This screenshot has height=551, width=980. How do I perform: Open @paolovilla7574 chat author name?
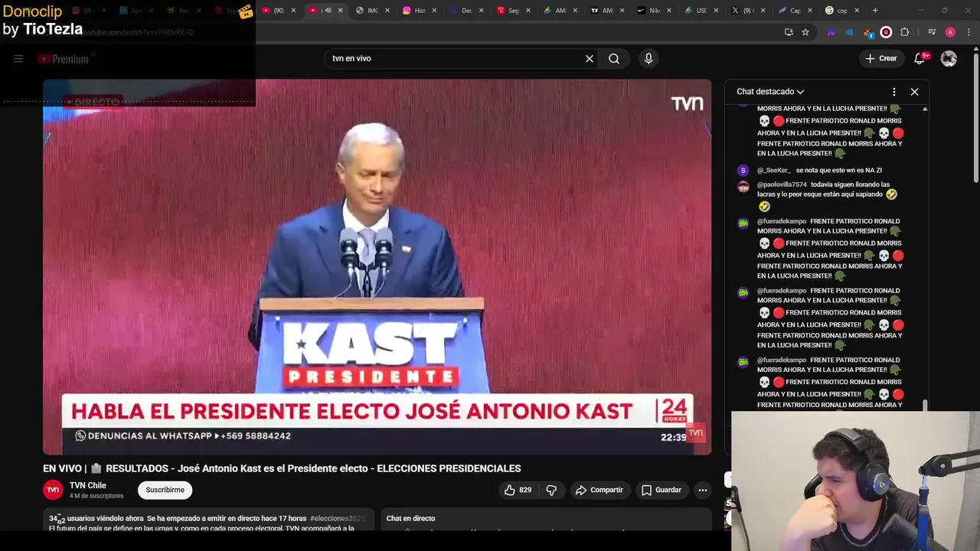(x=782, y=184)
